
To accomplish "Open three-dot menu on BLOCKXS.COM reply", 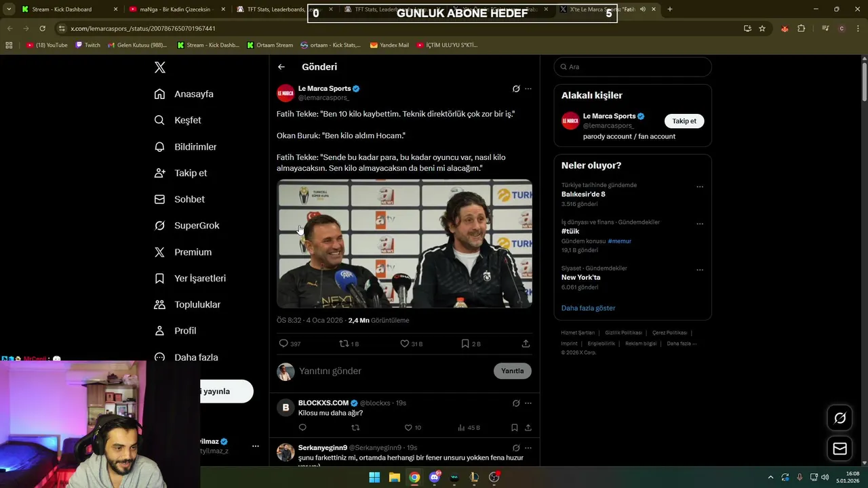I will [528, 403].
